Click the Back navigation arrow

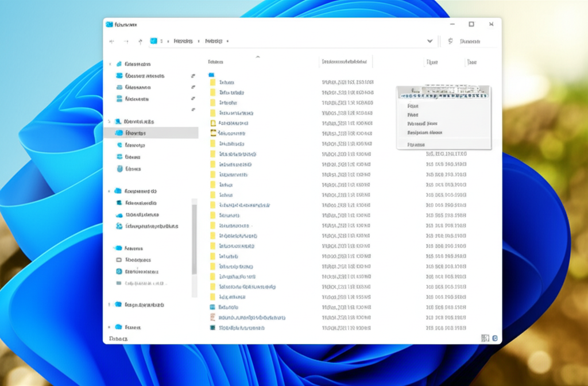111,41
